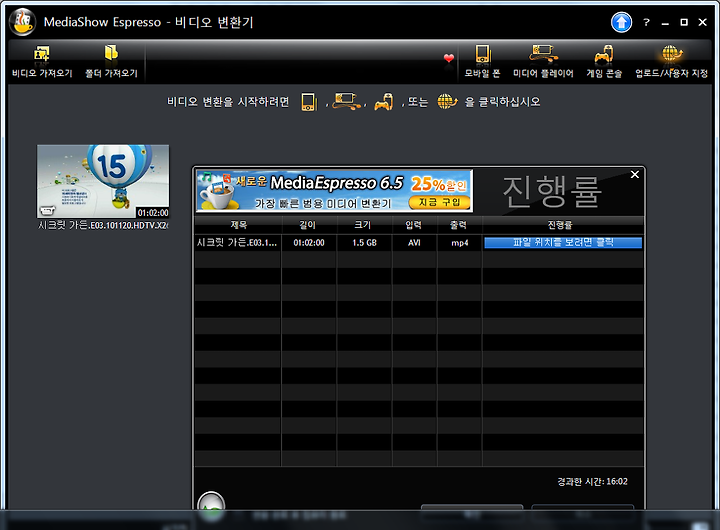Click the 1.5 GB size cell
Image resolution: width=720 pixels, height=530 pixels.
tap(364, 242)
